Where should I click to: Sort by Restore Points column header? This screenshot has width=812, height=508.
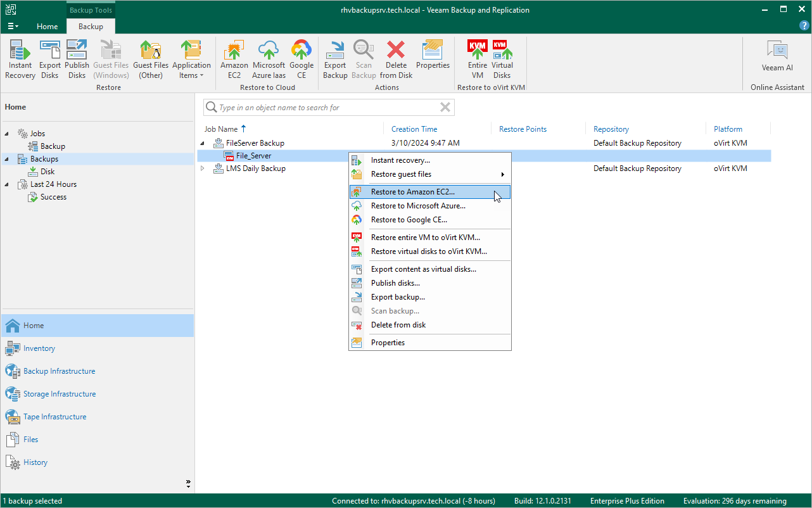(x=523, y=129)
